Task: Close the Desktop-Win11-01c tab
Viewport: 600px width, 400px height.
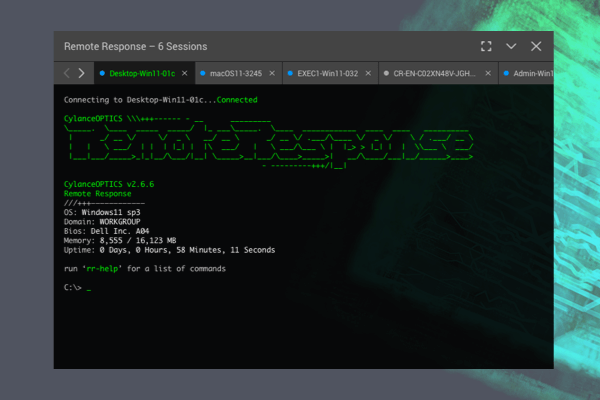Action: 185,74
